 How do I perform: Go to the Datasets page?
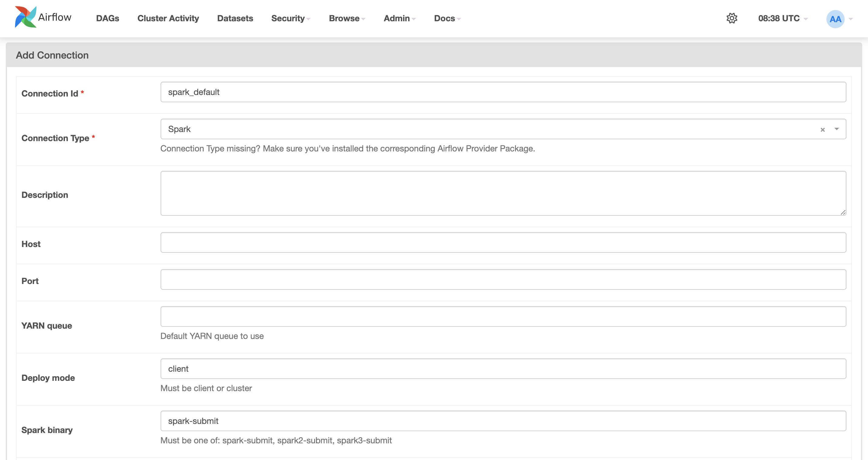click(x=235, y=19)
